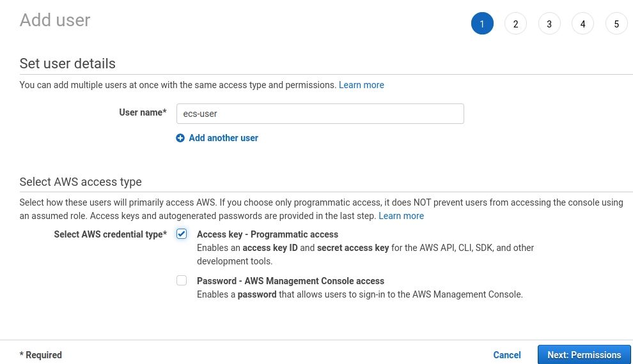Uncheck Access key - Programmatic access checkbox
The height and width of the screenshot is (364, 633).
coord(182,234)
